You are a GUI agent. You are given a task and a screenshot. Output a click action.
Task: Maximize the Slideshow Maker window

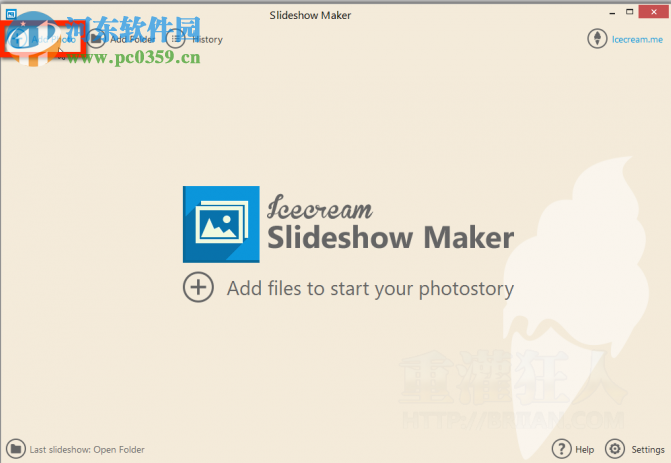point(629,12)
